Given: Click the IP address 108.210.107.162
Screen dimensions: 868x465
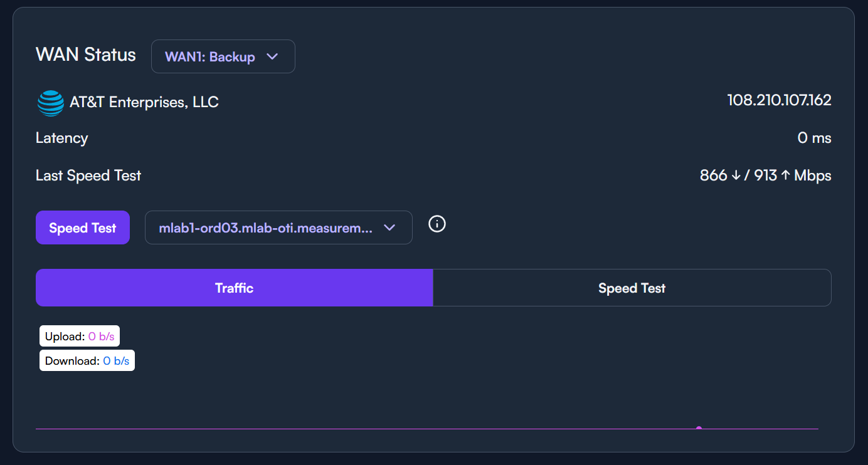Looking at the screenshot, I should 779,100.
